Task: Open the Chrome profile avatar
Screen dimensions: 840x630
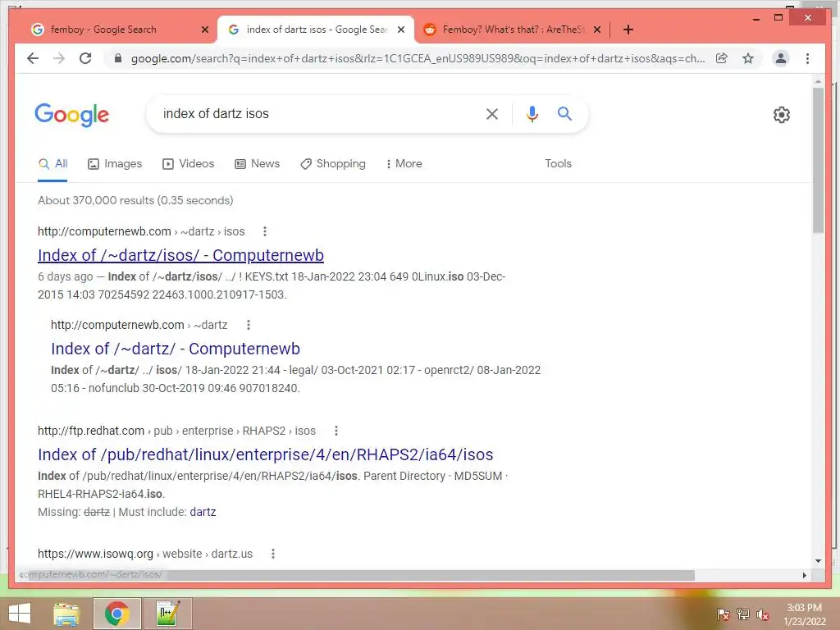Action: (781, 58)
